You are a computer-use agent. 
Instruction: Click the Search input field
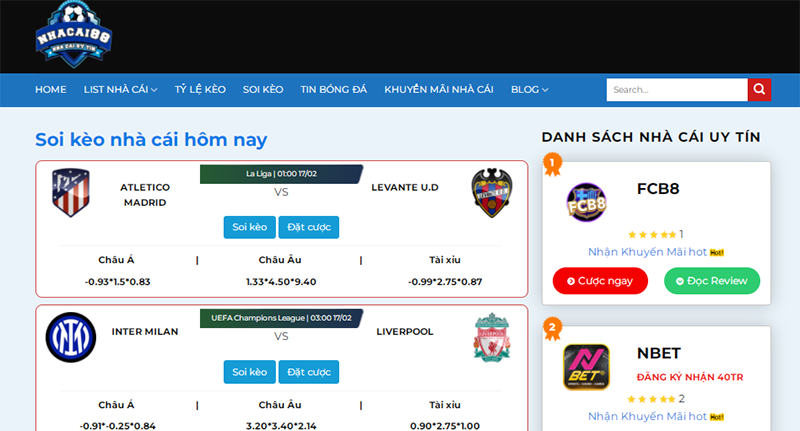(677, 90)
